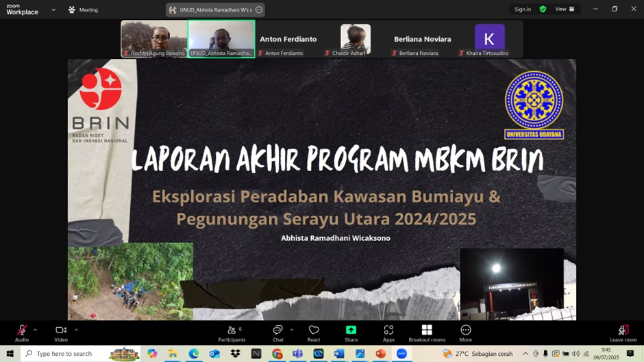Screen dimensions: 644x362
Task: Open PowerPoint from the taskbar
Action: click(381, 354)
